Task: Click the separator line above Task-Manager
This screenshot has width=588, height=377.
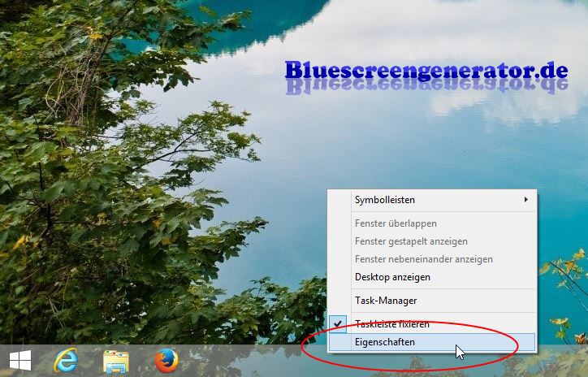Action: pos(432,288)
